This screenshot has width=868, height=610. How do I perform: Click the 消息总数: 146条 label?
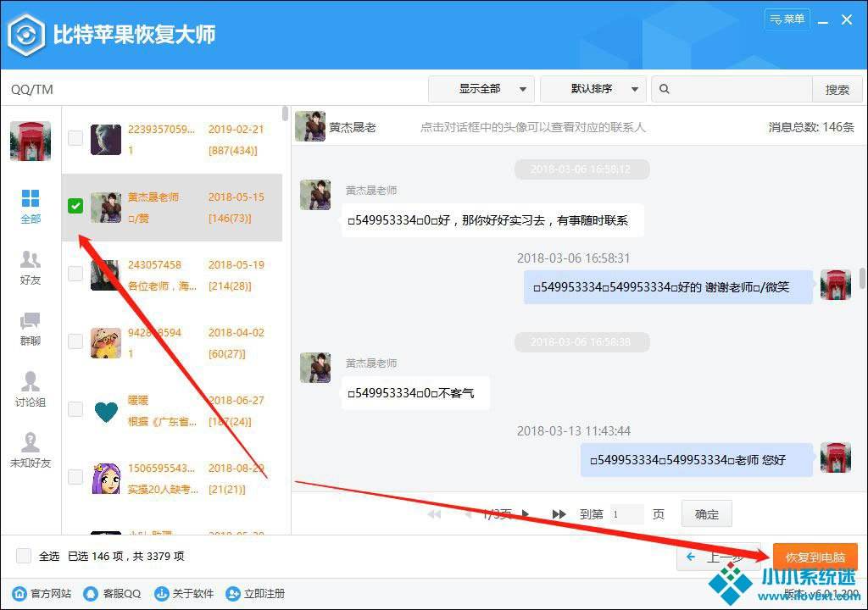point(811,127)
